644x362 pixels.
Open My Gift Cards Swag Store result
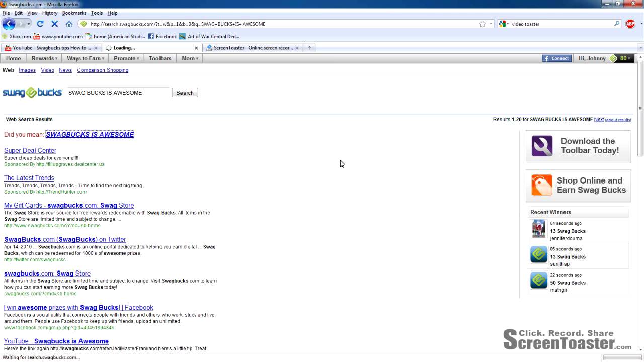[69, 205]
